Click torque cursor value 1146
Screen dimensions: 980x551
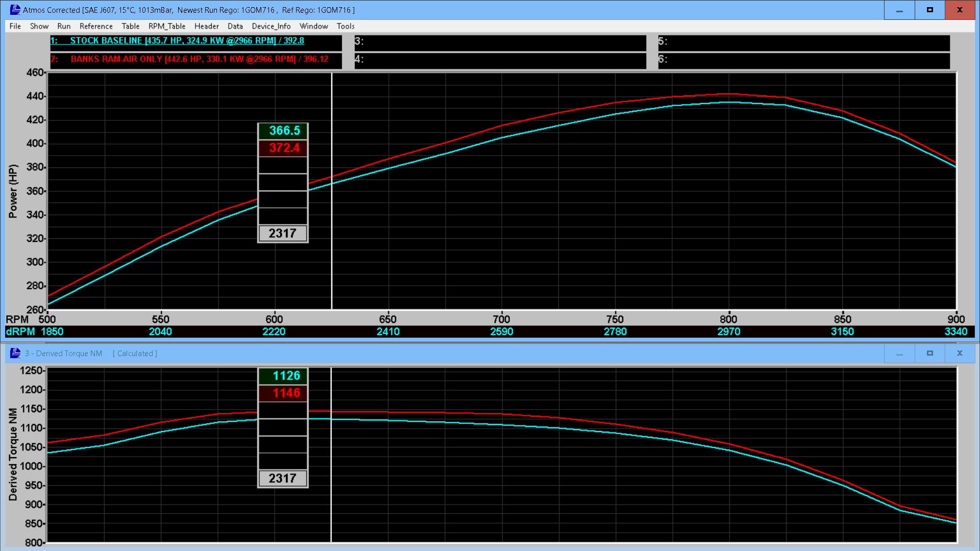[x=283, y=393]
